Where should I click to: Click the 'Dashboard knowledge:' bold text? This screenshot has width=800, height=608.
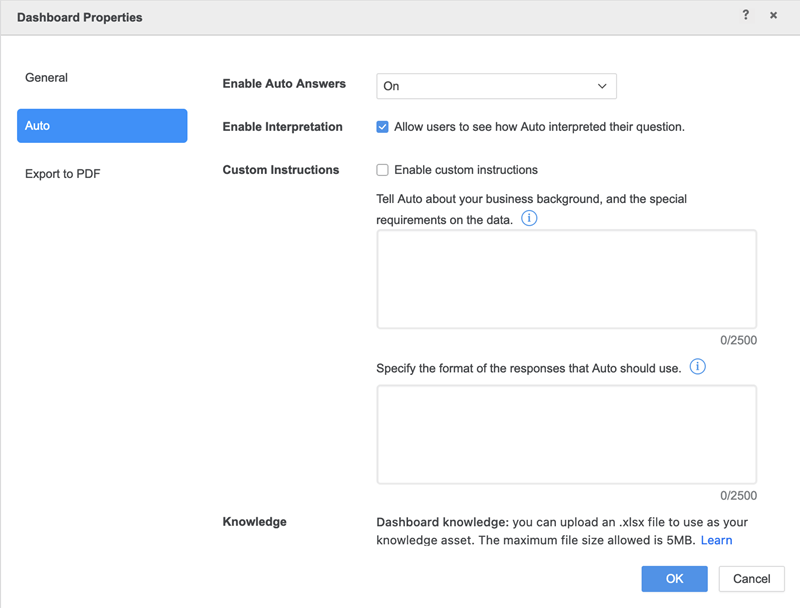coord(441,522)
